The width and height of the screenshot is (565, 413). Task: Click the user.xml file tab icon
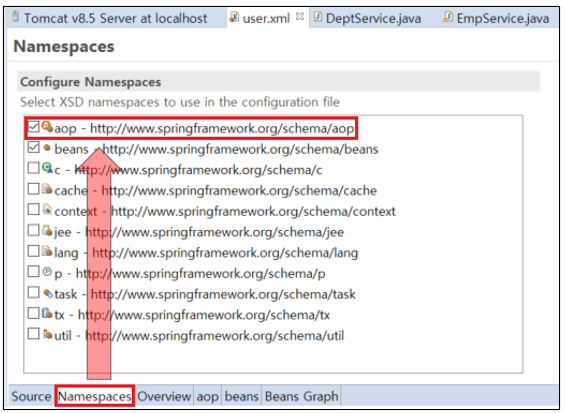tap(234, 17)
